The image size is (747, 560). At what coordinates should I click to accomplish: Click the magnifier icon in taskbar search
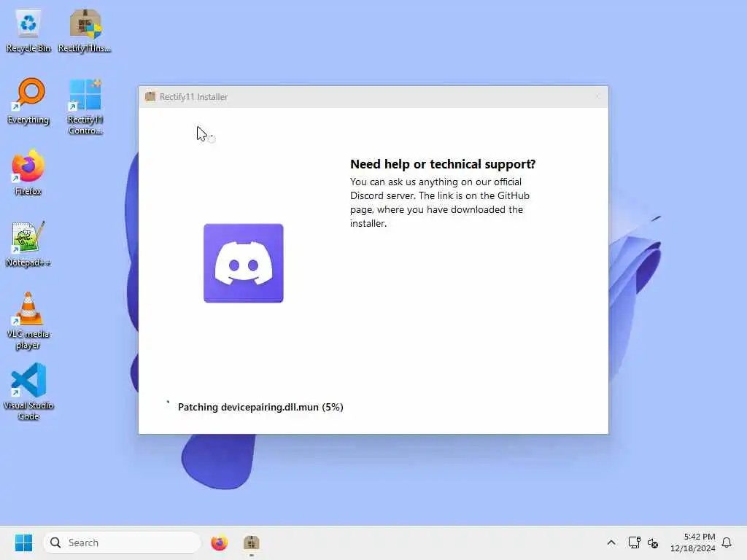[55, 542]
